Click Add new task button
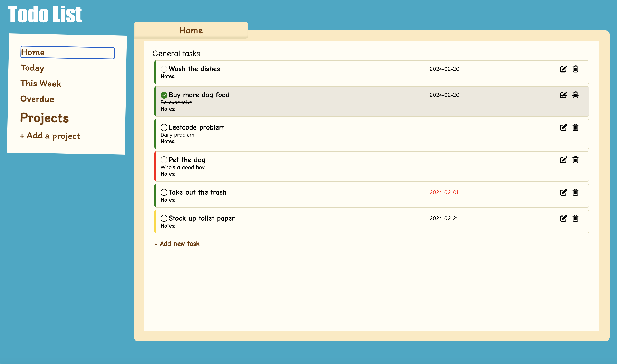The width and height of the screenshot is (617, 364). (x=177, y=244)
